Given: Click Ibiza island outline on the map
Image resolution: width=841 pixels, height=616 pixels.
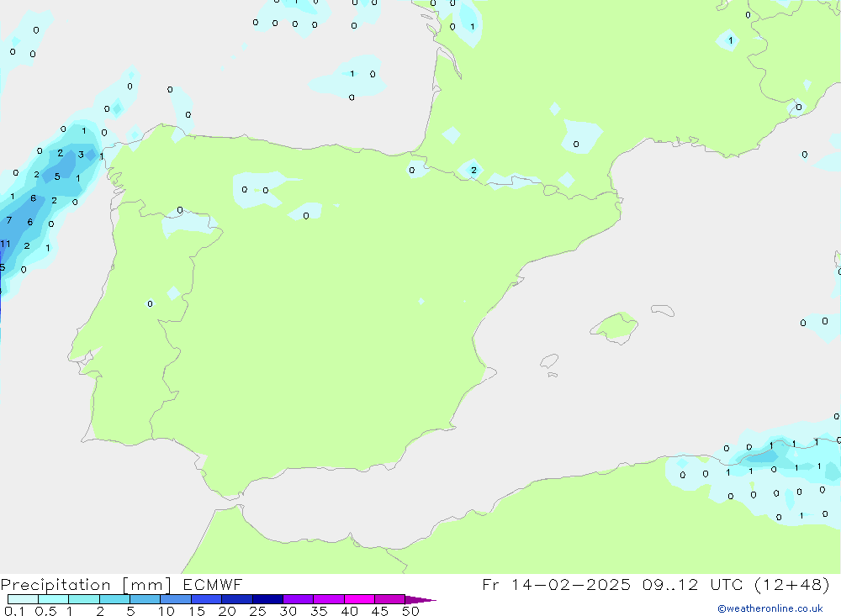Looking at the screenshot, I should (x=549, y=361).
